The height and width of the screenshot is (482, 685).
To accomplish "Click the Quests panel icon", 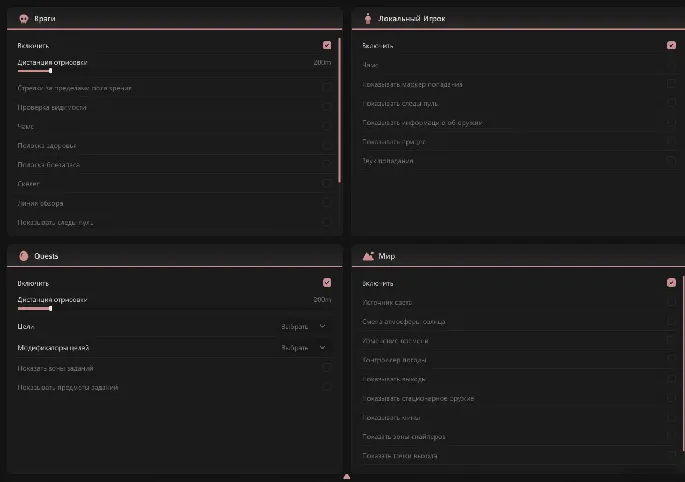I will tap(24, 256).
